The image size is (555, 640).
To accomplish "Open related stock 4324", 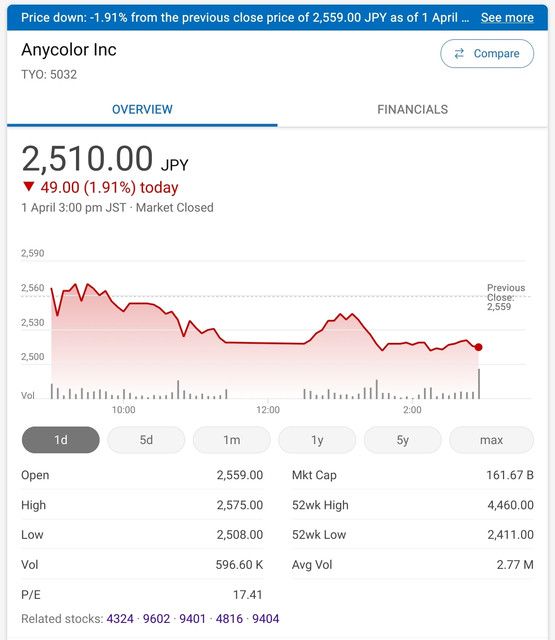I will point(120,619).
